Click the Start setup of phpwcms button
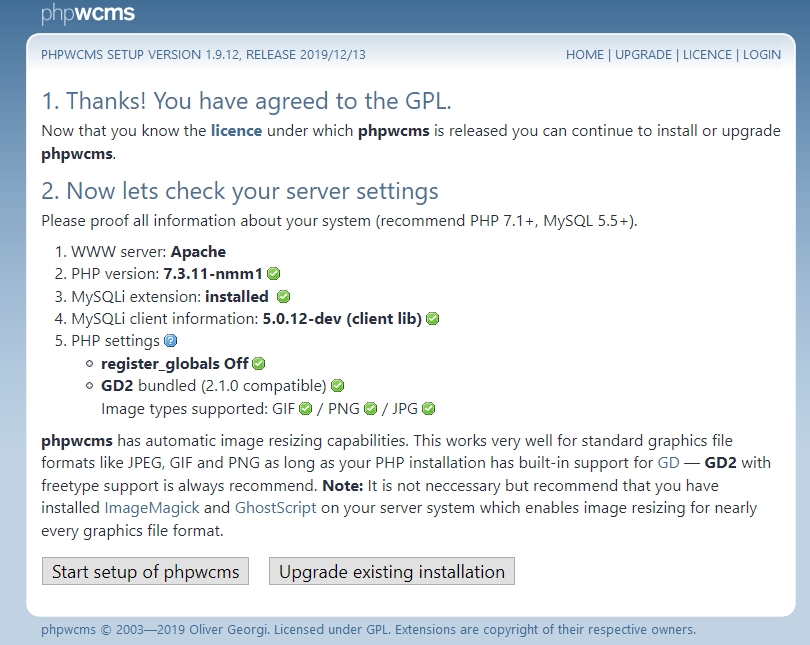Image resolution: width=810 pixels, height=645 pixels. [x=145, y=571]
